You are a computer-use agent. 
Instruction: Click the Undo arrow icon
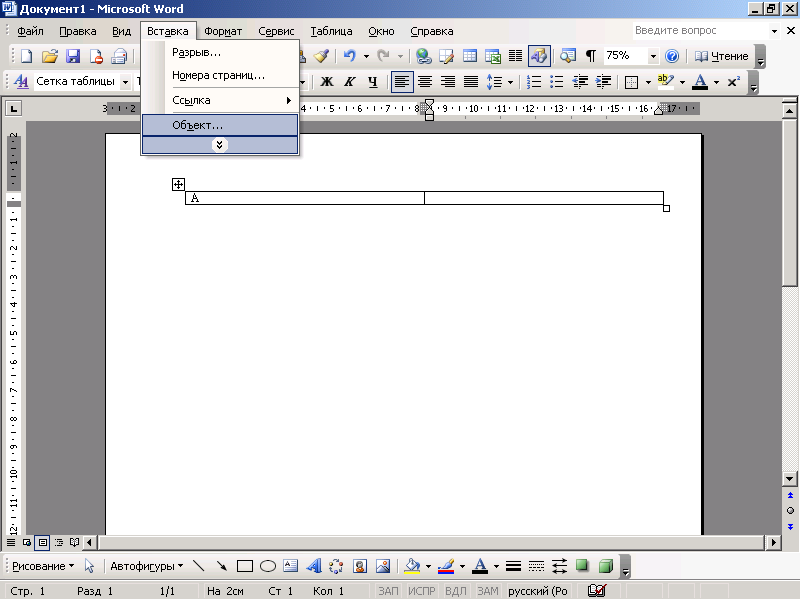[348, 56]
